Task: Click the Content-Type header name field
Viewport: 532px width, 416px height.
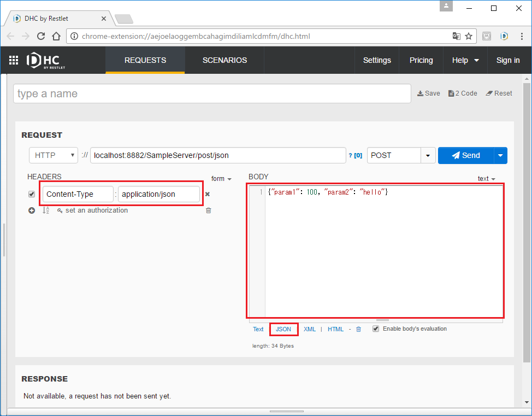Action: click(x=78, y=194)
